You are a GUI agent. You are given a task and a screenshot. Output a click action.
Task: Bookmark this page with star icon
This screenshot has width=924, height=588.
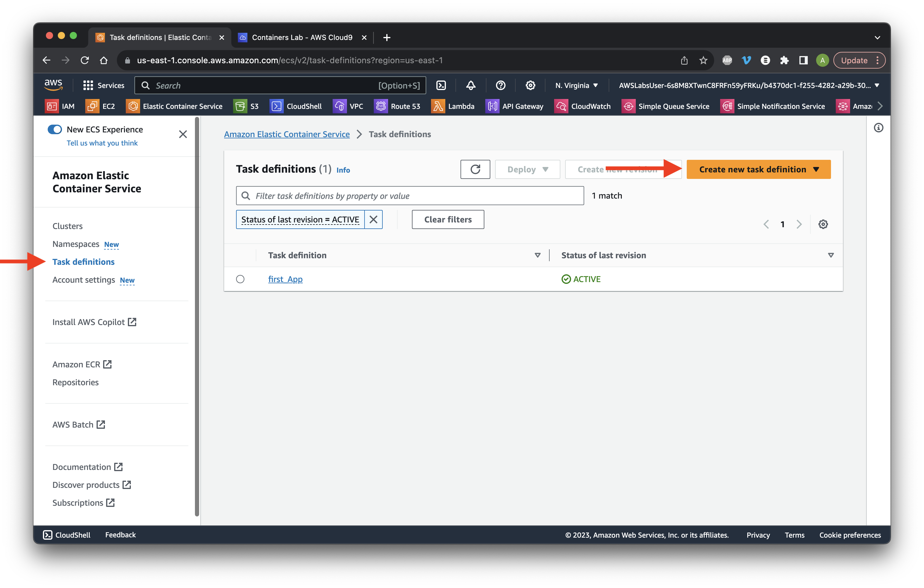click(x=703, y=60)
